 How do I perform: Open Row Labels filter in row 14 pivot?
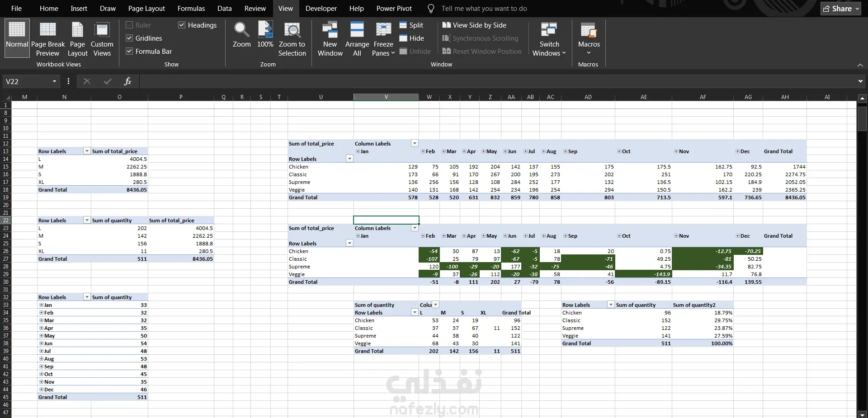(349, 159)
